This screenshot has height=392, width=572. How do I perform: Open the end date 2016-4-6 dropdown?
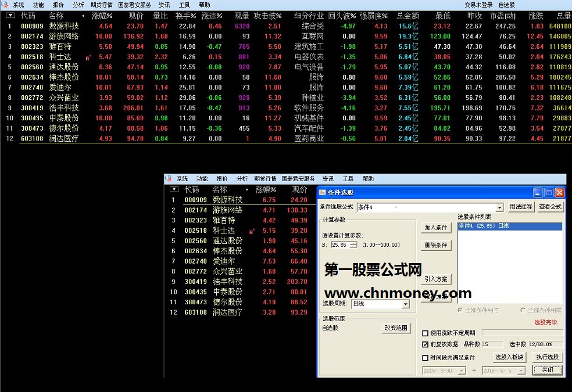click(521, 371)
